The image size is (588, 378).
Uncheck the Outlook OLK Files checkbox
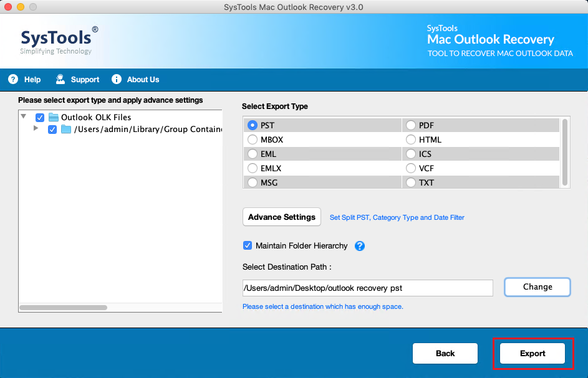[x=40, y=118]
